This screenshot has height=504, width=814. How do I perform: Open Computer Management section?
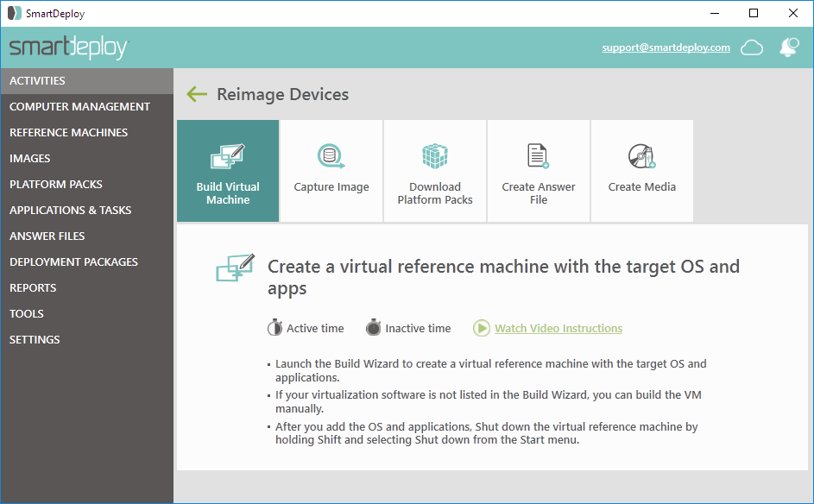pos(86,107)
